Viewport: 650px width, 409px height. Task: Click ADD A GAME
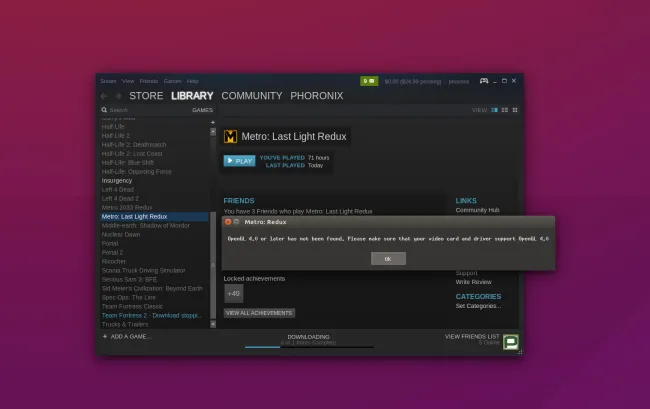point(131,336)
